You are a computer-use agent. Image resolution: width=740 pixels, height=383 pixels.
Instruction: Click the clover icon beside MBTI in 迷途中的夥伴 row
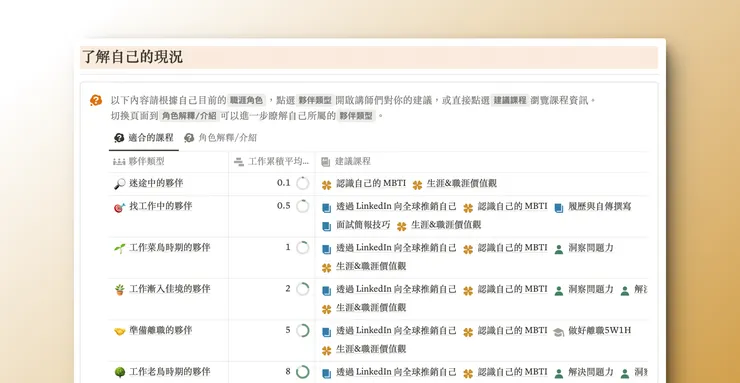point(327,185)
